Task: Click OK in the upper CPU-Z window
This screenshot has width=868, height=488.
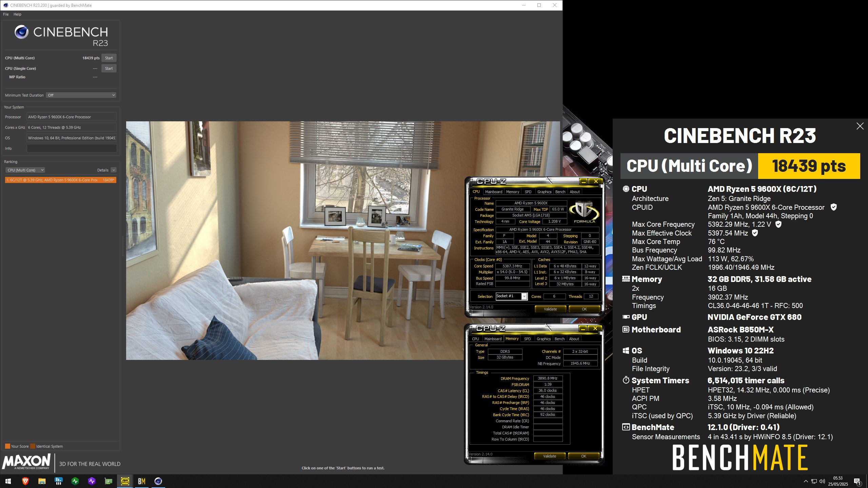Action: click(584, 309)
